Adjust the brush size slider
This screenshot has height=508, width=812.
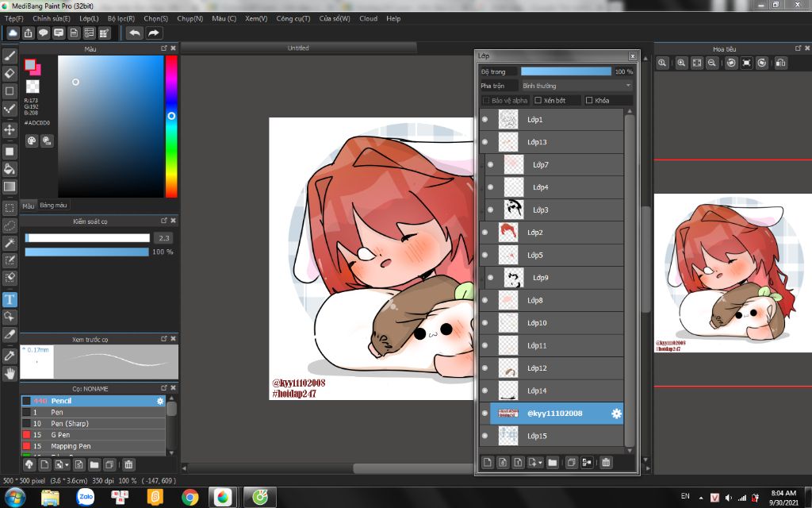[87, 238]
